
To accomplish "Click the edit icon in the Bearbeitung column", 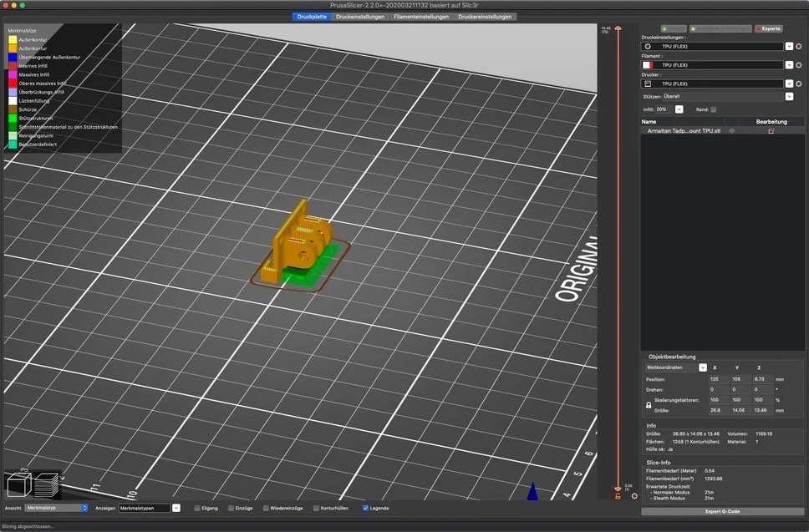I will point(771,131).
